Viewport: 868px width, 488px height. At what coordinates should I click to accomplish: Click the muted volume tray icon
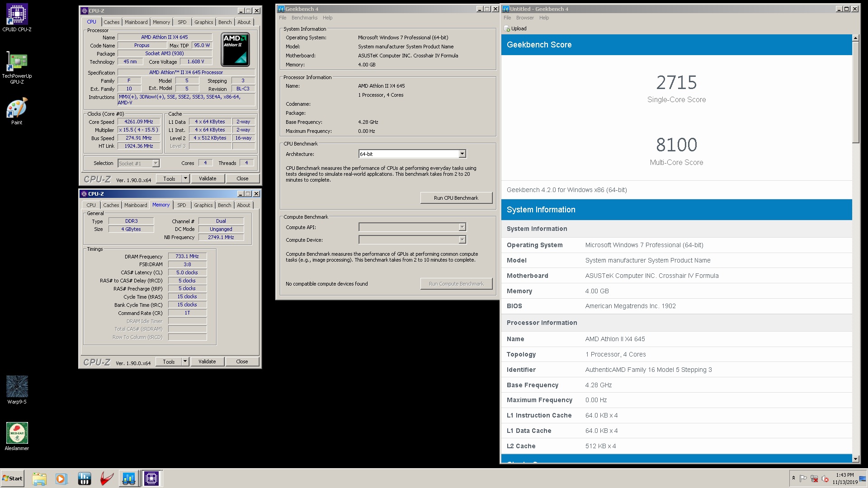coord(825,479)
